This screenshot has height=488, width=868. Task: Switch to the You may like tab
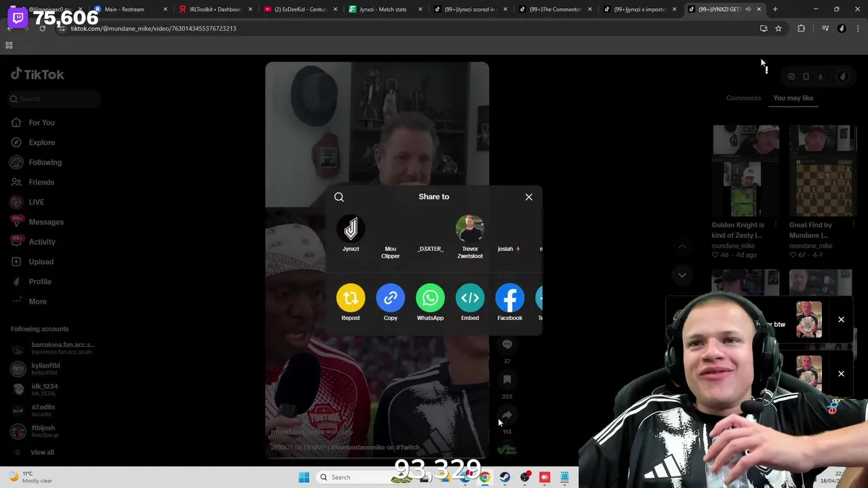click(x=793, y=98)
